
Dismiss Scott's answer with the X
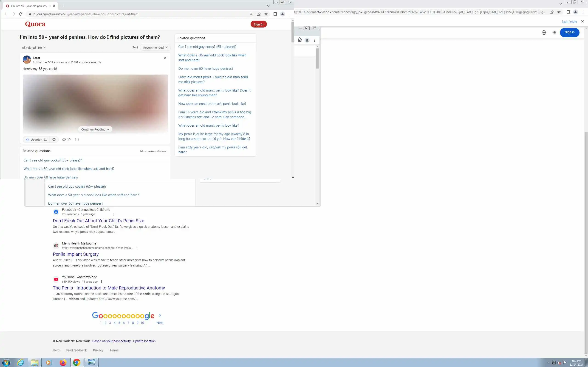pyautogui.click(x=165, y=58)
